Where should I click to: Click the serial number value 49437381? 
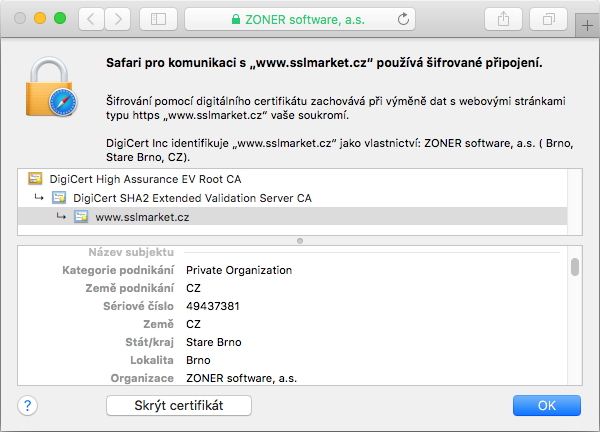(x=213, y=306)
